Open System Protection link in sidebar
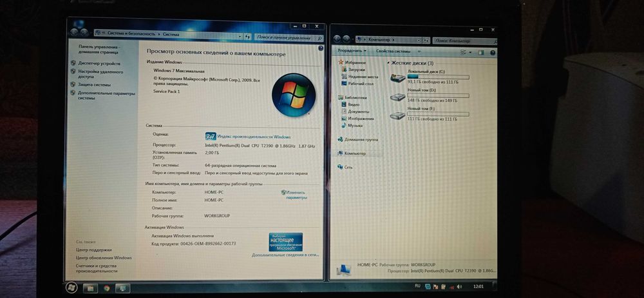The image size is (644, 298). [94, 84]
